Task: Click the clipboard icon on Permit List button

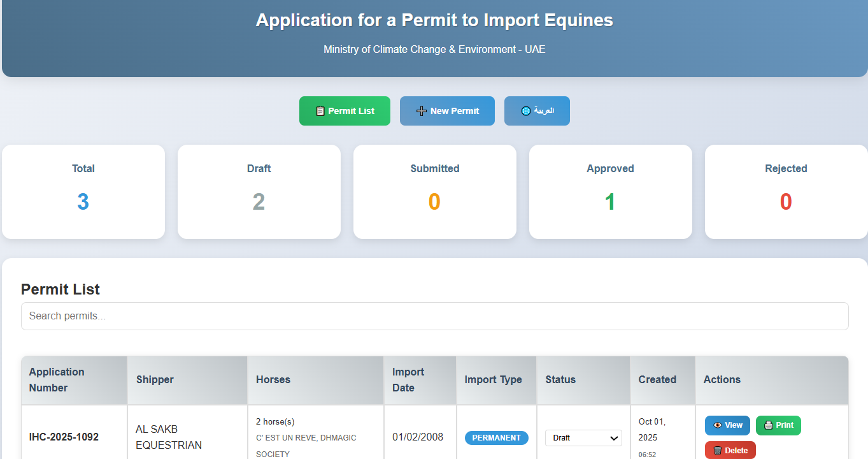Action: (320, 110)
